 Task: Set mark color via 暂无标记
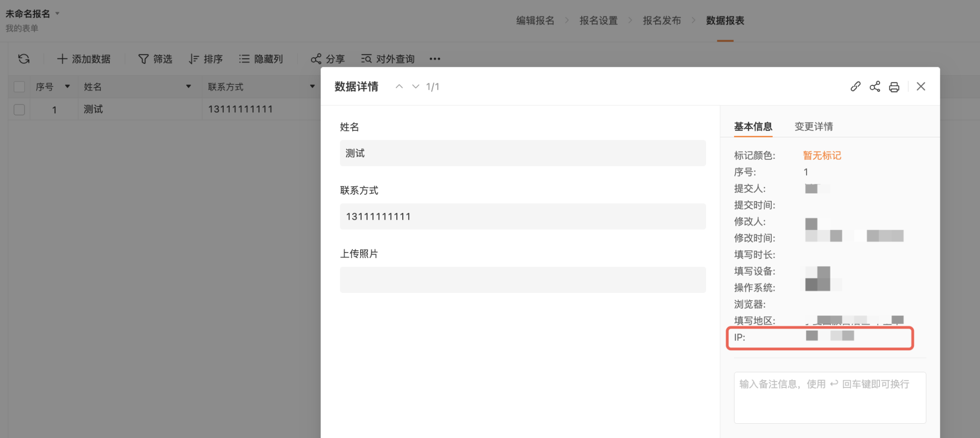tap(822, 155)
